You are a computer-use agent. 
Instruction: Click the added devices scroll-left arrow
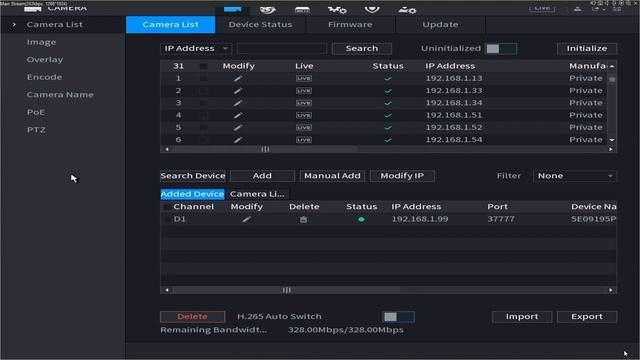[167, 290]
